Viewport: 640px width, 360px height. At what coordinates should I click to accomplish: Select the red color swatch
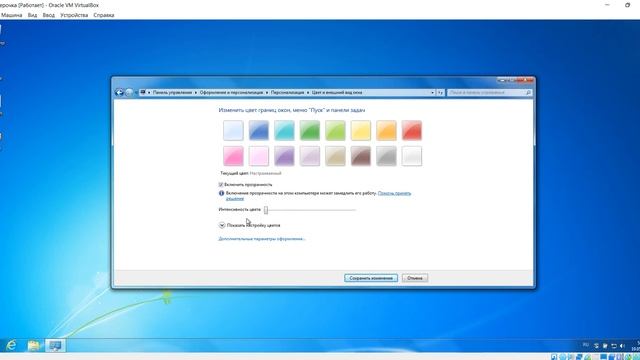(x=411, y=130)
